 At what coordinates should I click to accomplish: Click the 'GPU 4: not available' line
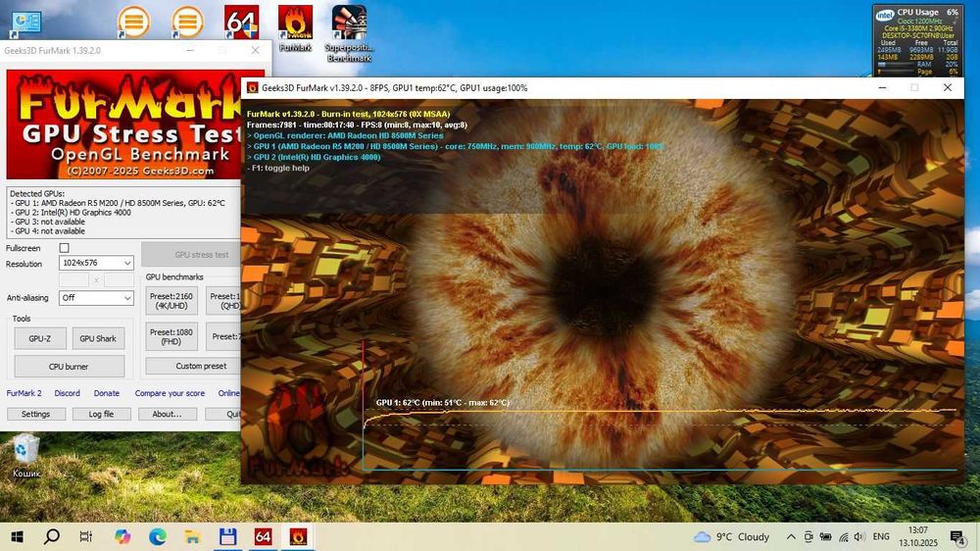pos(49,231)
